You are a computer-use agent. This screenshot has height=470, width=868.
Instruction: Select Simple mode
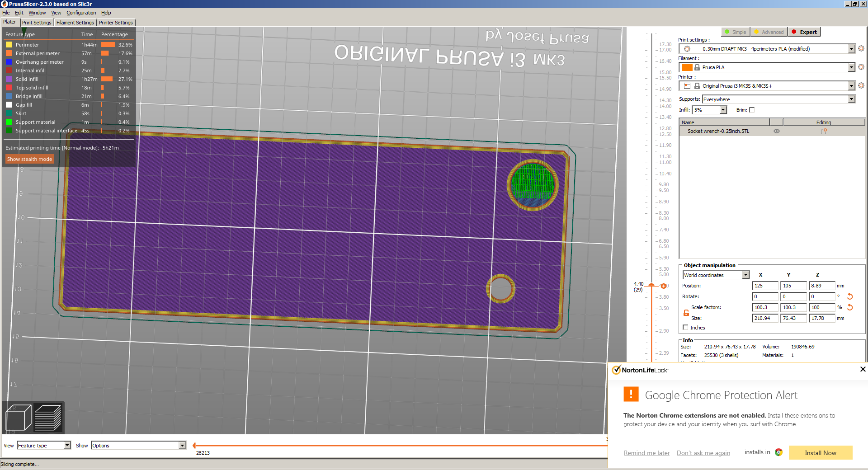pyautogui.click(x=736, y=32)
